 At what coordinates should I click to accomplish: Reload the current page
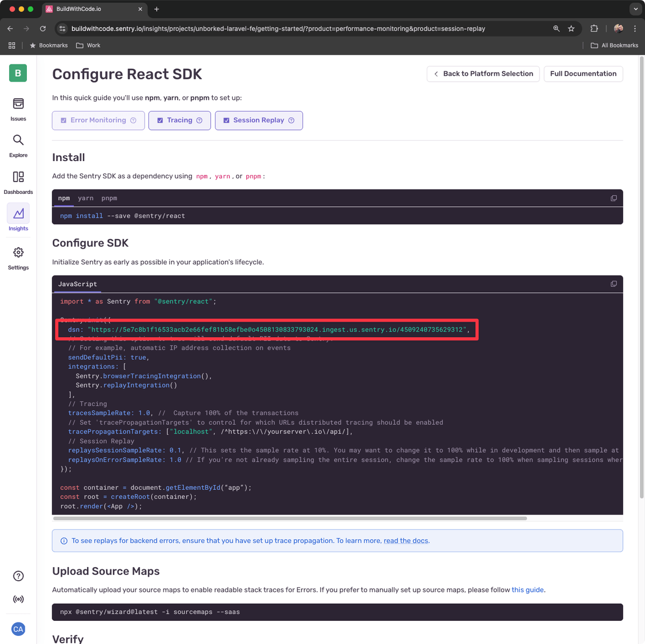(x=42, y=28)
